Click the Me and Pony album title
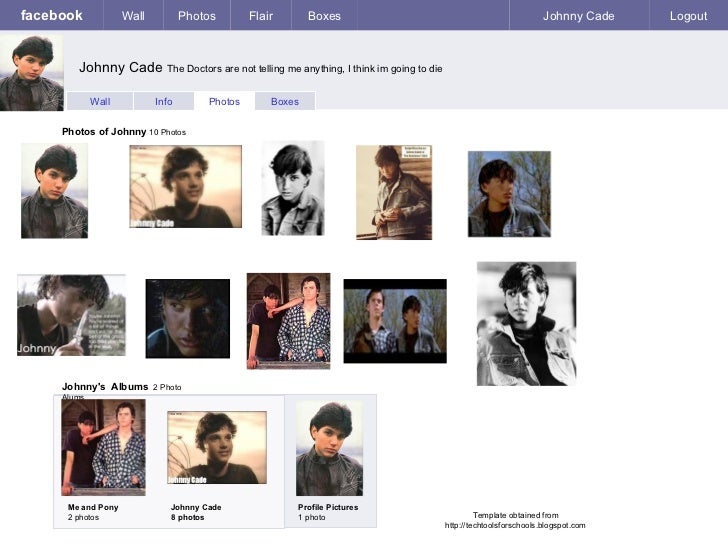This screenshot has height=546, width=728. click(x=93, y=507)
